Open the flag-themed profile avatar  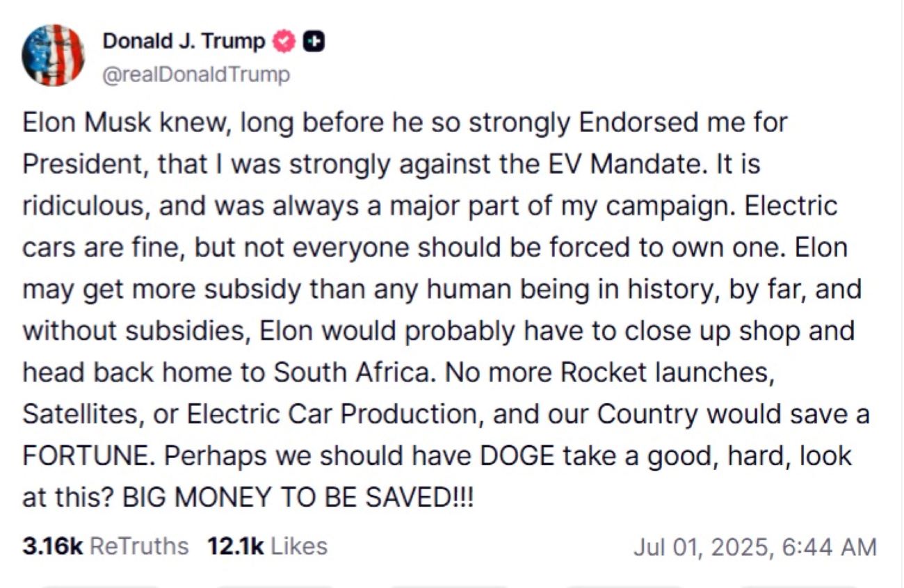53,55
